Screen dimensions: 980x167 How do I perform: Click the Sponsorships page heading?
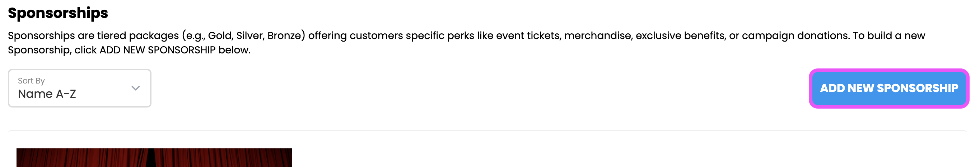click(58, 13)
